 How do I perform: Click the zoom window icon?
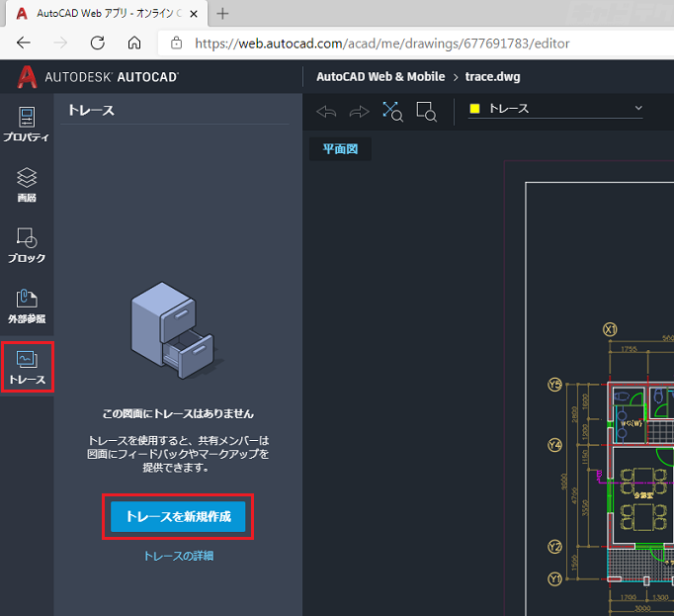point(426,112)
